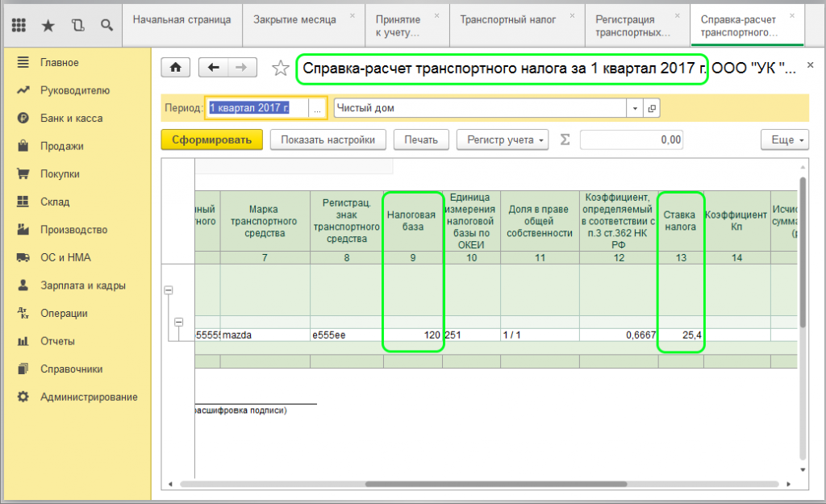Open the history icon in top panel
Viewport: 826px width, 504px height.
coord(77,25)
